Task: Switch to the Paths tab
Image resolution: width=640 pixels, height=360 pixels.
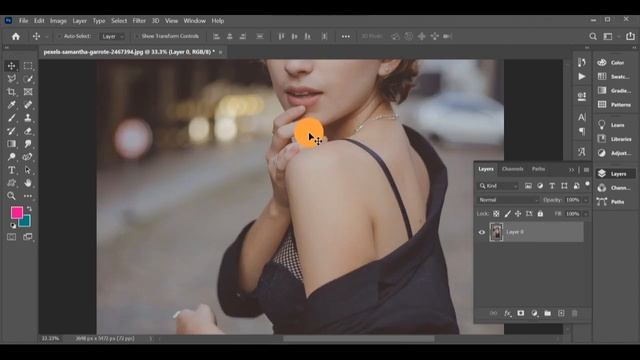Action: (x=538, y=169)
